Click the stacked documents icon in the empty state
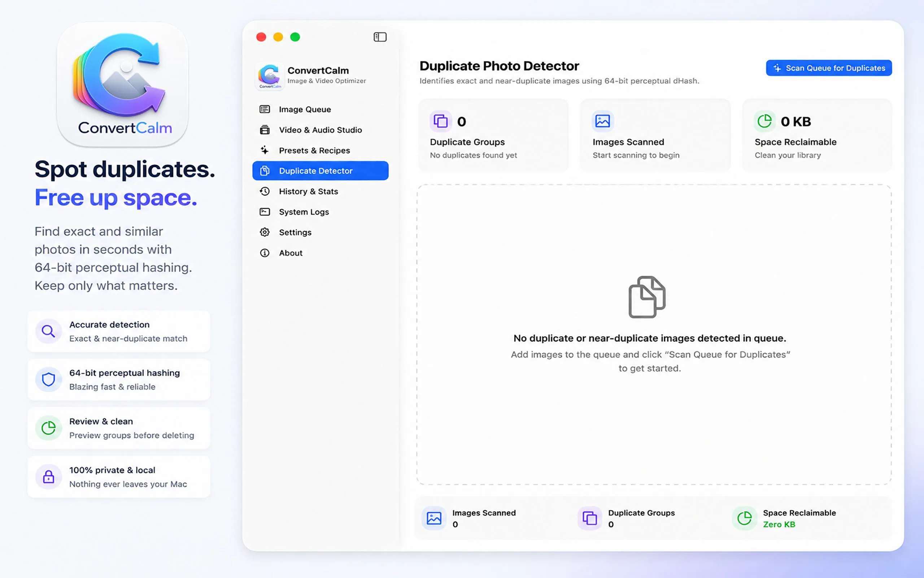This screenshot has height=578, width=924. point(647,297)
